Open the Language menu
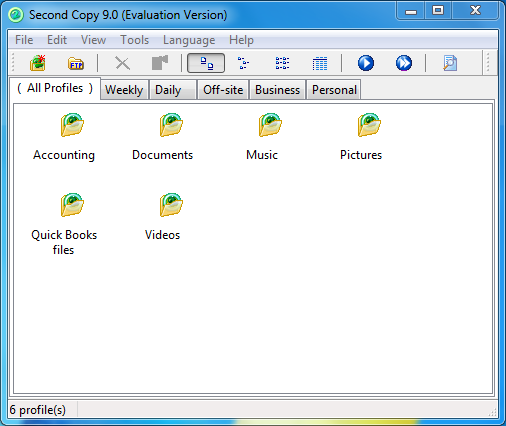The image size is (506, 426). [189, 40]
